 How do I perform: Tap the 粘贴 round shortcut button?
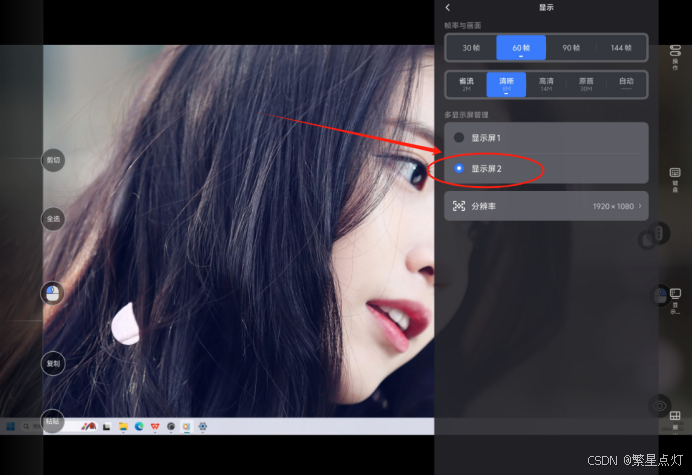click(53, 421)
